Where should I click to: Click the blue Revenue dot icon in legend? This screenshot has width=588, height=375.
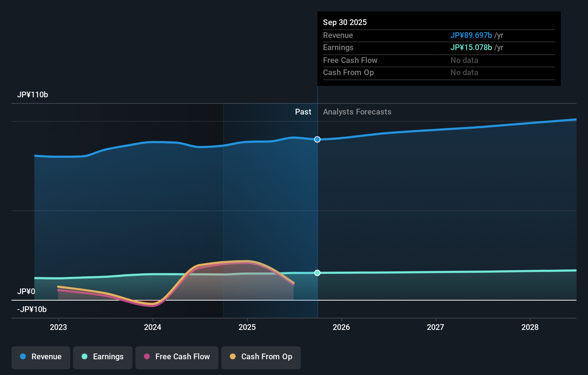pyautogui.click(x=22, y=357)
